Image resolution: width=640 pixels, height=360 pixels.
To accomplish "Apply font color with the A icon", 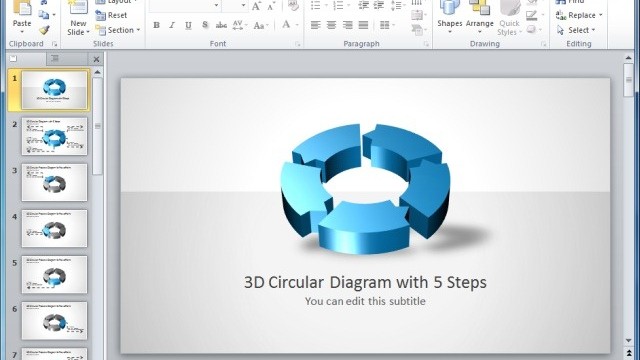I will (286, 25).
